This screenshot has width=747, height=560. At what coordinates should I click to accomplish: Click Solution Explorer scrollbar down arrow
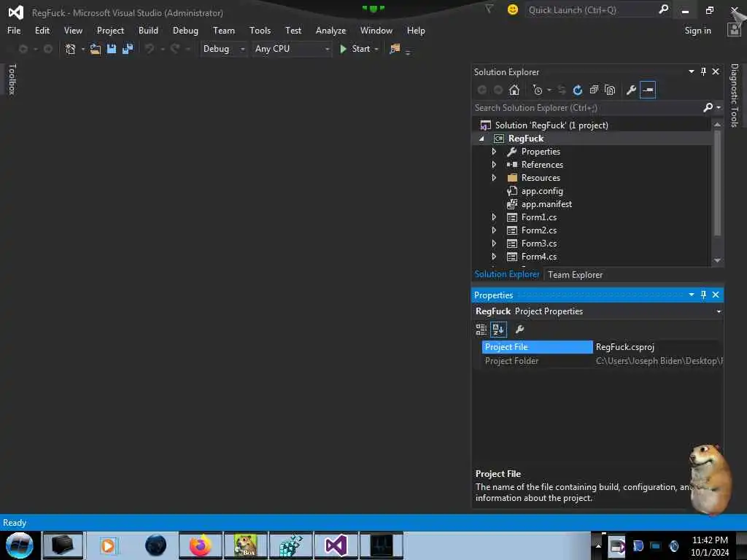pos(717,260)
